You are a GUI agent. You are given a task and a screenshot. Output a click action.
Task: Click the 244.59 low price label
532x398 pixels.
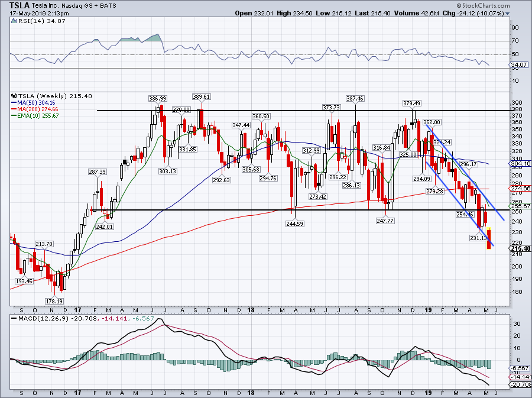click(x=294, y=224)
